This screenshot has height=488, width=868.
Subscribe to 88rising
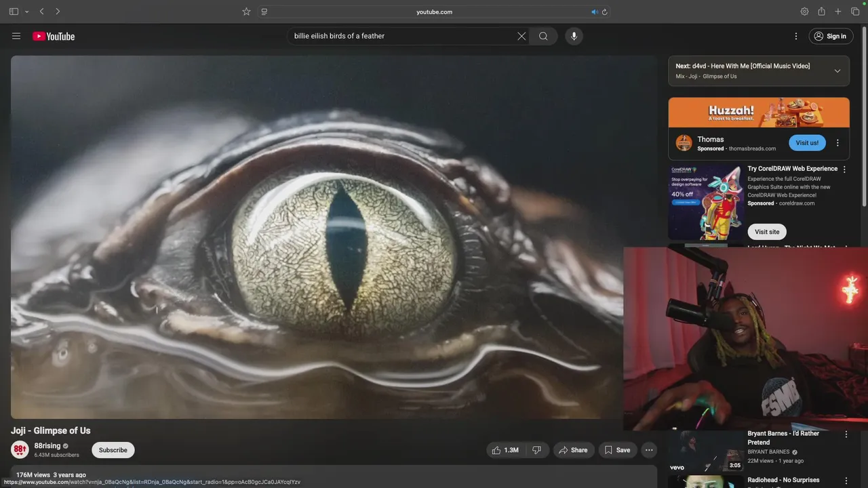coord(113,450)
